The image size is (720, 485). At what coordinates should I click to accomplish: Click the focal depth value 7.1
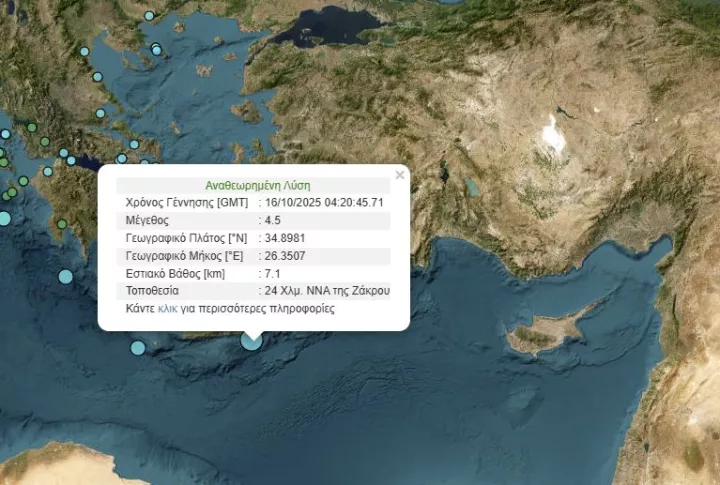pyautogui.click(x=272, y=273)
